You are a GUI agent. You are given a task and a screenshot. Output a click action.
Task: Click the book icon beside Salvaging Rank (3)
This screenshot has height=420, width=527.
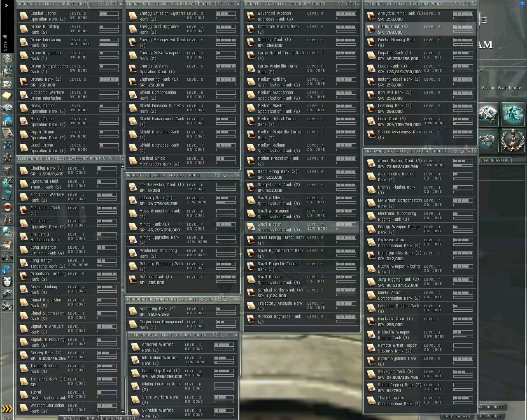click(x=371, y=374)
